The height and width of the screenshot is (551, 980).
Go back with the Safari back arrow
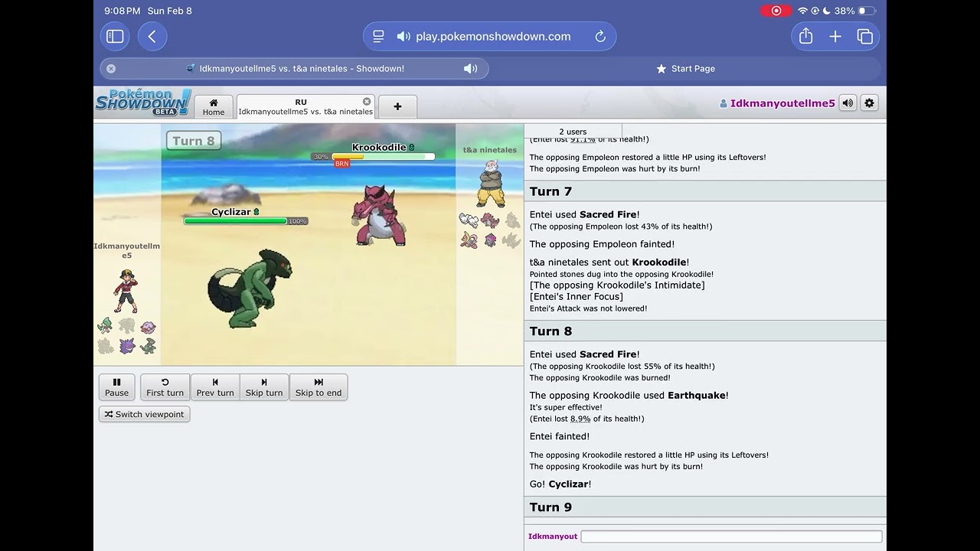(x=152, y=36)
